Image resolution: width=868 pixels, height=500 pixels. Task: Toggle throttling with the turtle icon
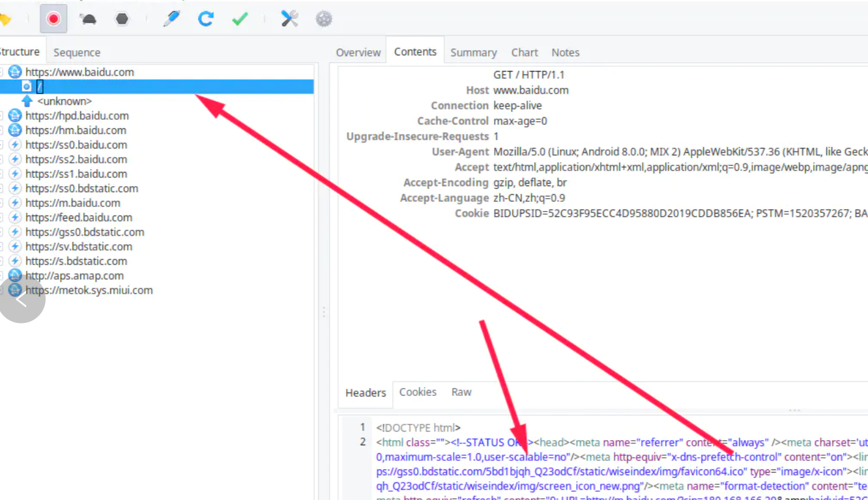[88, 19]
